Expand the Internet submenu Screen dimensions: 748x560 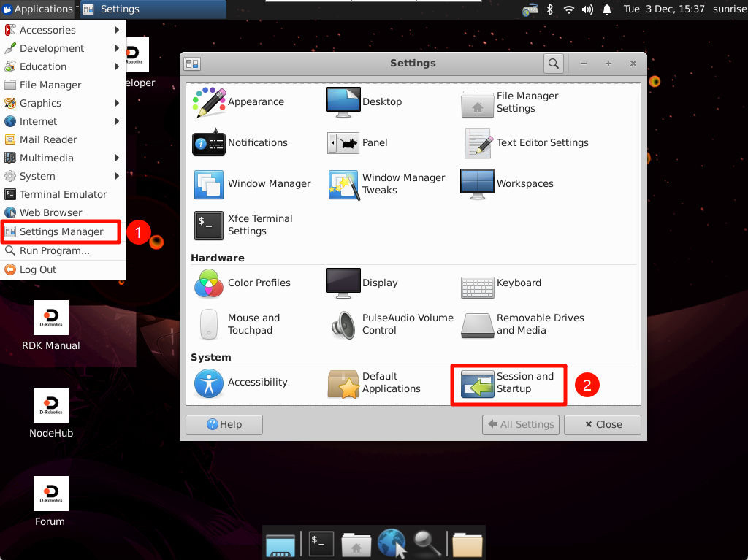coord(63,122)
